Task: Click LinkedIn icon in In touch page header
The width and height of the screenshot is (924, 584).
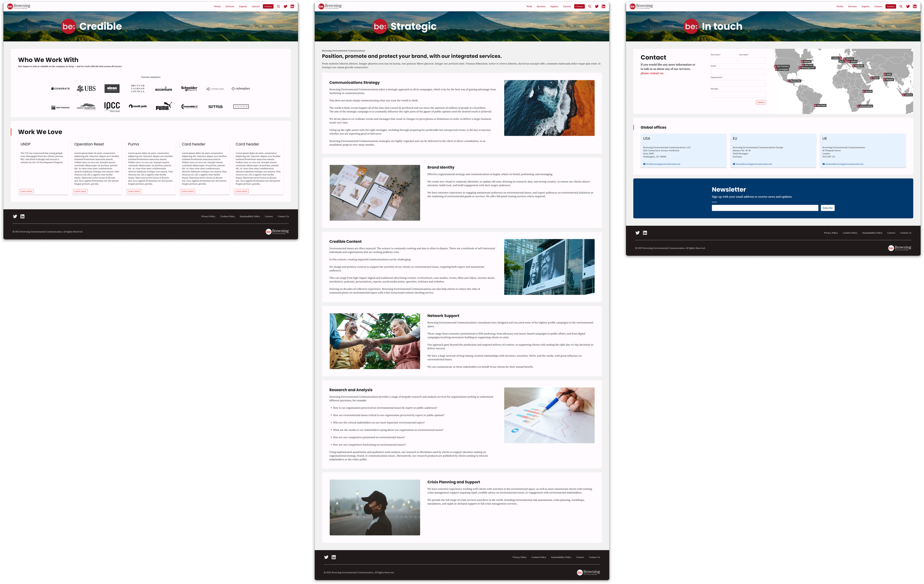Action: click(x=914, y=7)
